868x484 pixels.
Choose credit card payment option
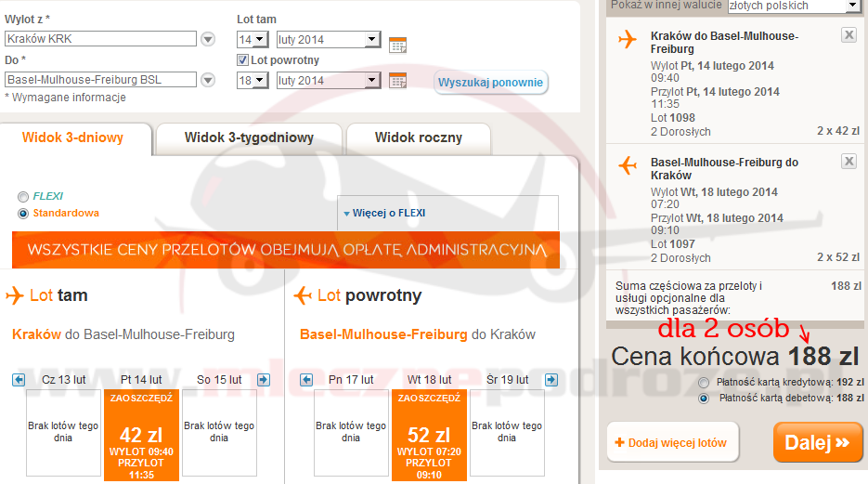coord(706,382)
